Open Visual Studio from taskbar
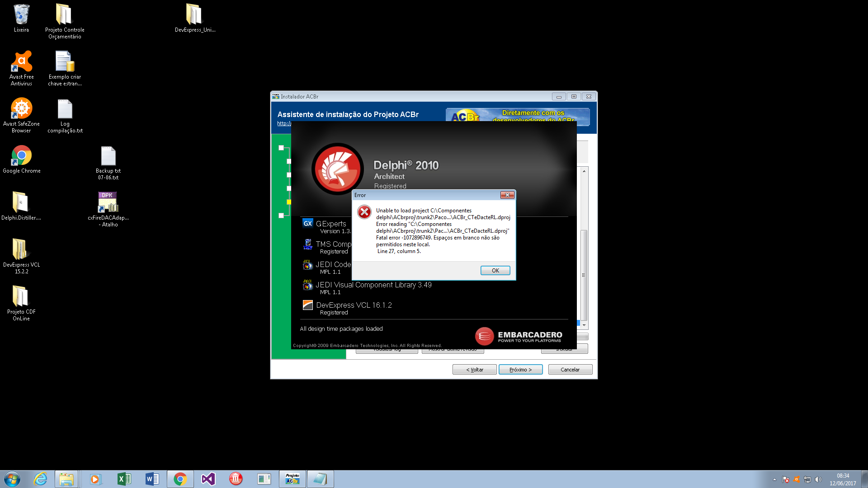This screenshot has height=488, width=868. 208,479
